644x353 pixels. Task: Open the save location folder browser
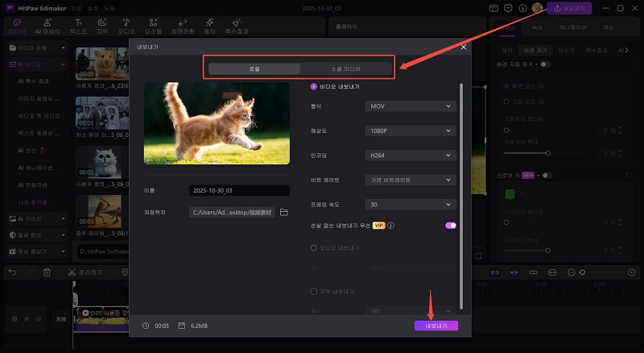pyautogui.click(x=283, y=212)
